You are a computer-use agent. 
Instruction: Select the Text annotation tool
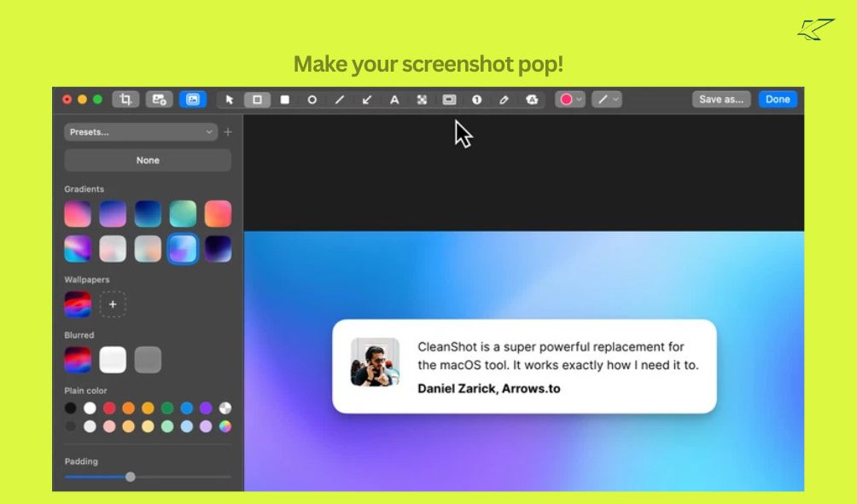tap(394, 100)
